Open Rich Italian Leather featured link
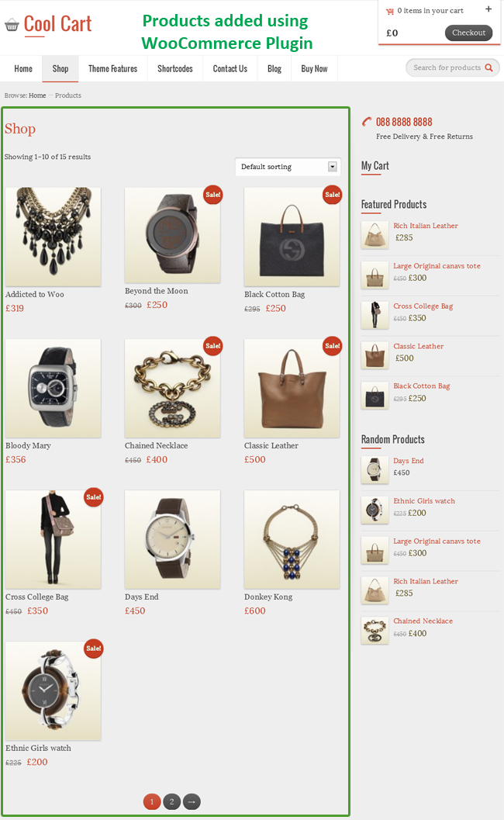 [426, 226]
